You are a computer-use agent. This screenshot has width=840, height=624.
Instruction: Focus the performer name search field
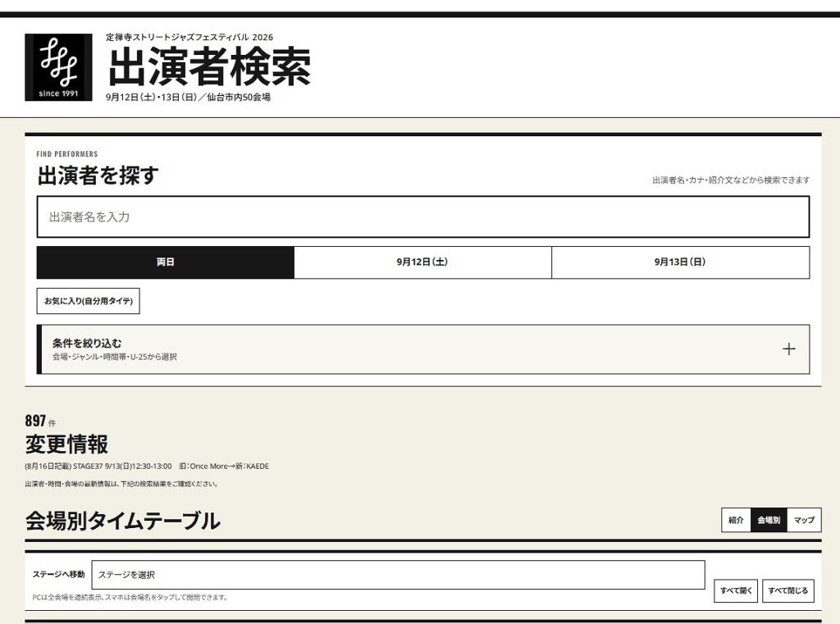(422, 217)
